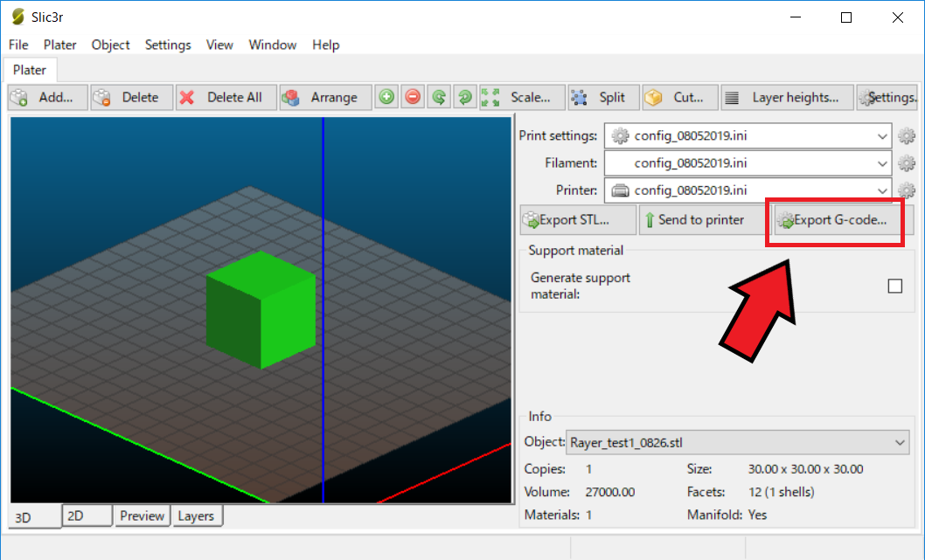
Task: Split the selected object
Action: pos(603,97)
